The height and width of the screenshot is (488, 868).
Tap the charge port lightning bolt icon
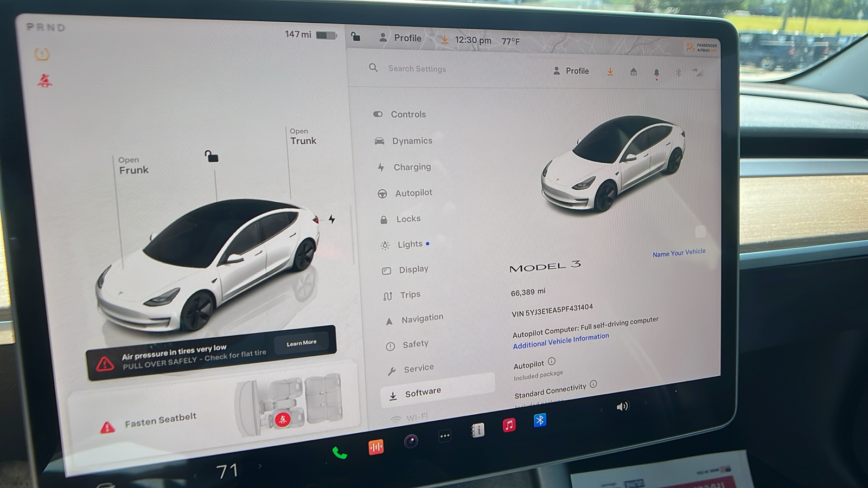[331, 219]
